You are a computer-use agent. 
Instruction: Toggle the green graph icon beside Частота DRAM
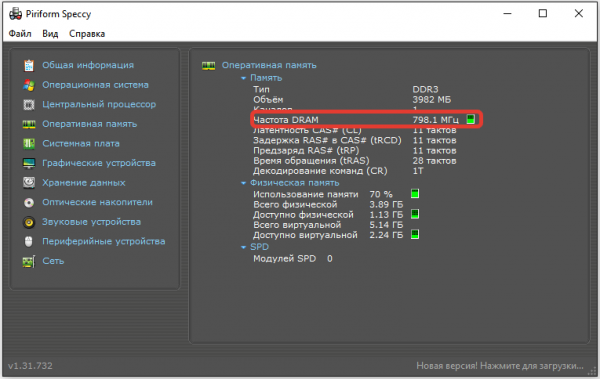[x=471, y=119]
